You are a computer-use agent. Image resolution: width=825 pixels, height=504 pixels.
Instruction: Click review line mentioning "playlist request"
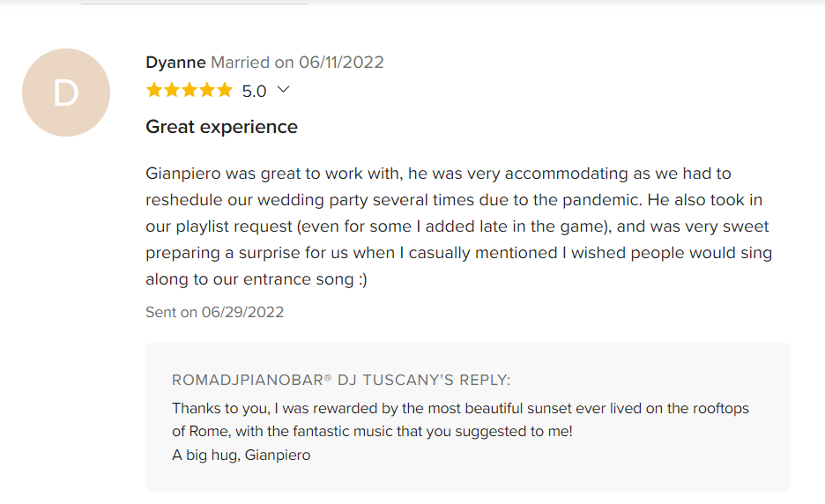point(458,226)
